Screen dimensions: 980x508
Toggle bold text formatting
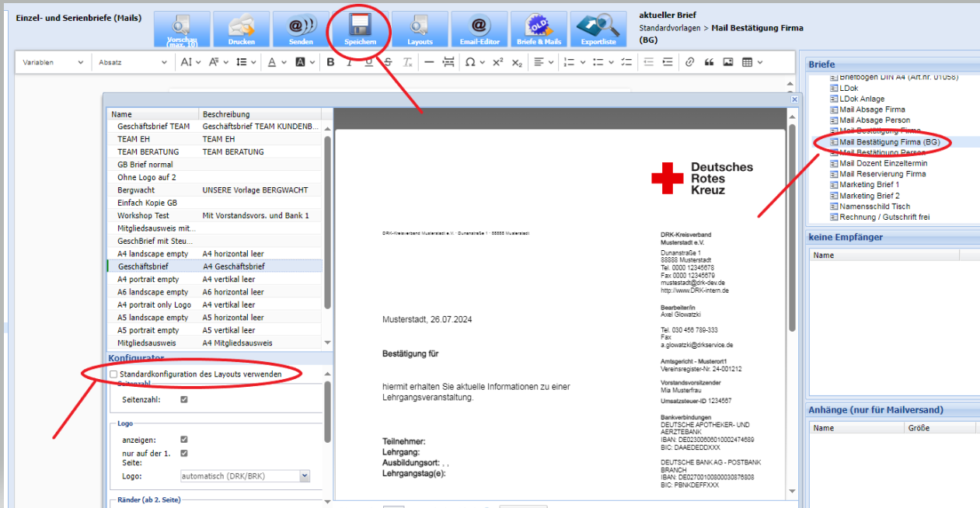[x=330, y=62]
